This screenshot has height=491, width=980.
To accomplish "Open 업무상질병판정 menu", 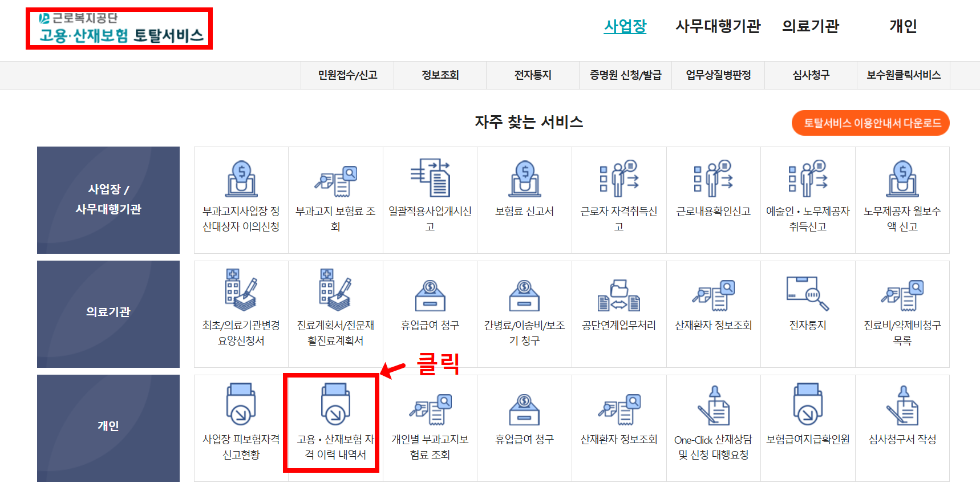I will coord(718,75).
